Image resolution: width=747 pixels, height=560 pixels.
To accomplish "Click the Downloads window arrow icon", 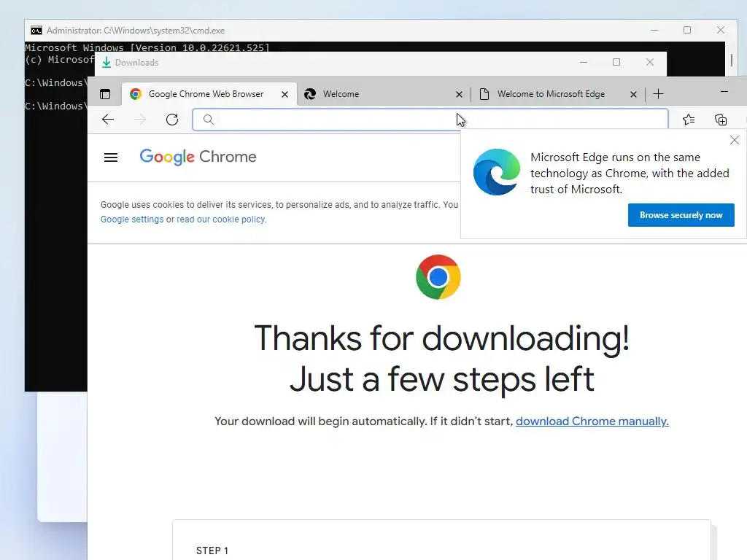I will point(107,63).
